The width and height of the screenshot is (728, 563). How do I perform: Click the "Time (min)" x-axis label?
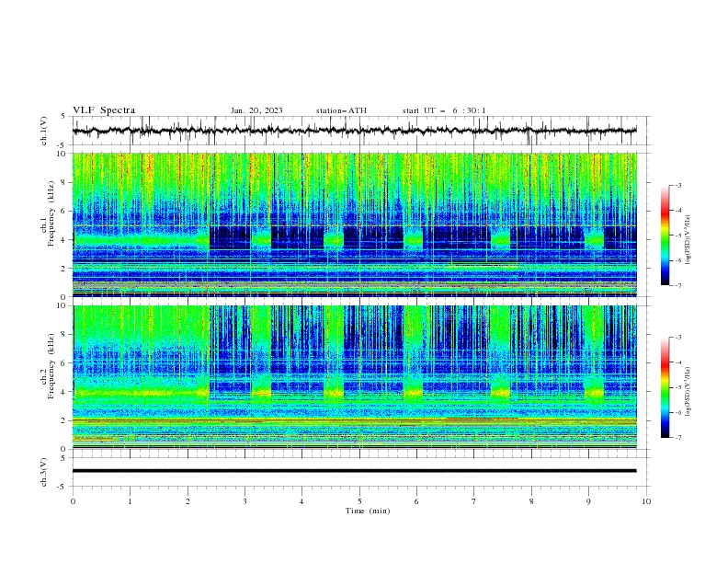[x=368, y=511]
